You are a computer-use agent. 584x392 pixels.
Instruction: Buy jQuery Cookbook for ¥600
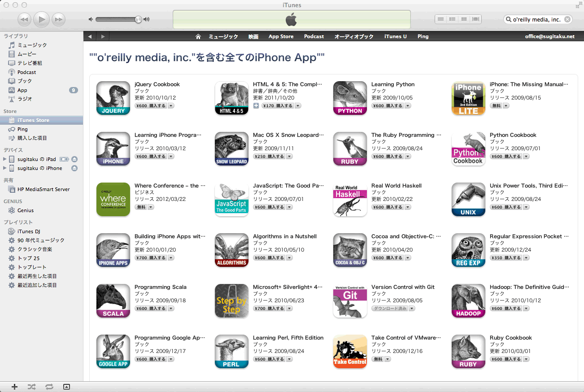(x=151, y=106)
